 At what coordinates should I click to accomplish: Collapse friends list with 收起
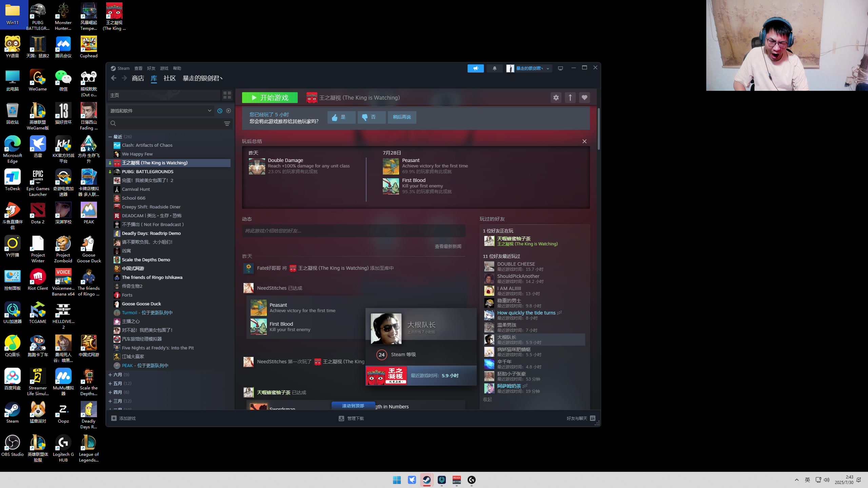[487, 400]
